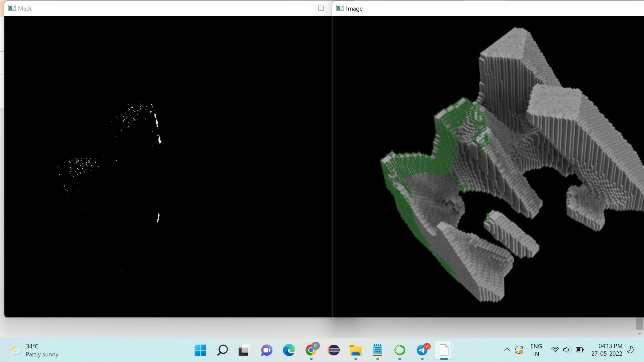Open File Explorer from the taskbar

[x=355, y=350]
